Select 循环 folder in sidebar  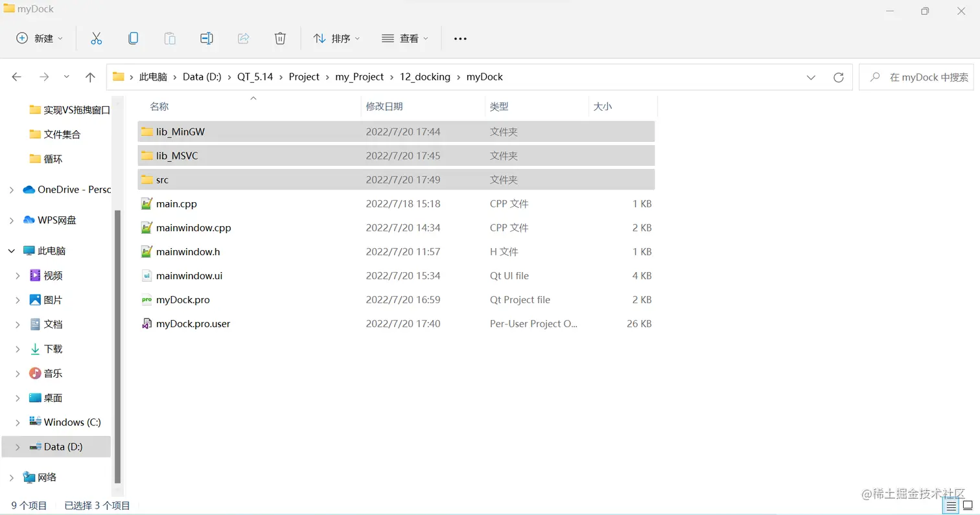46,159
